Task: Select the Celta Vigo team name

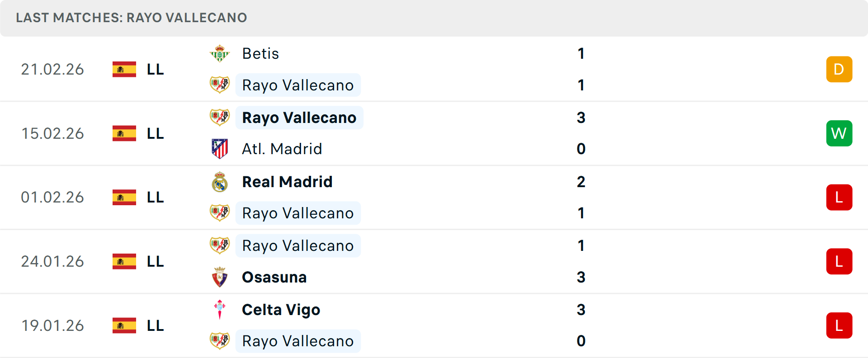Action: pos(281,310)
